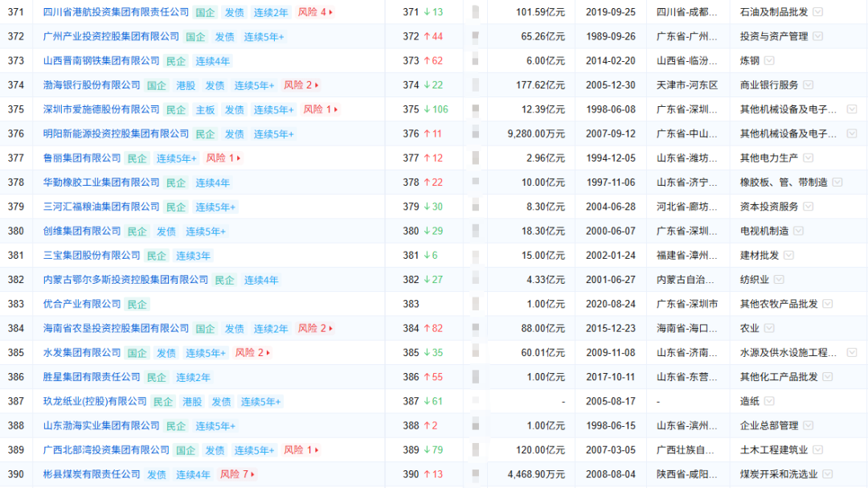Select region cell 天津市-河东区

point(687,85)
